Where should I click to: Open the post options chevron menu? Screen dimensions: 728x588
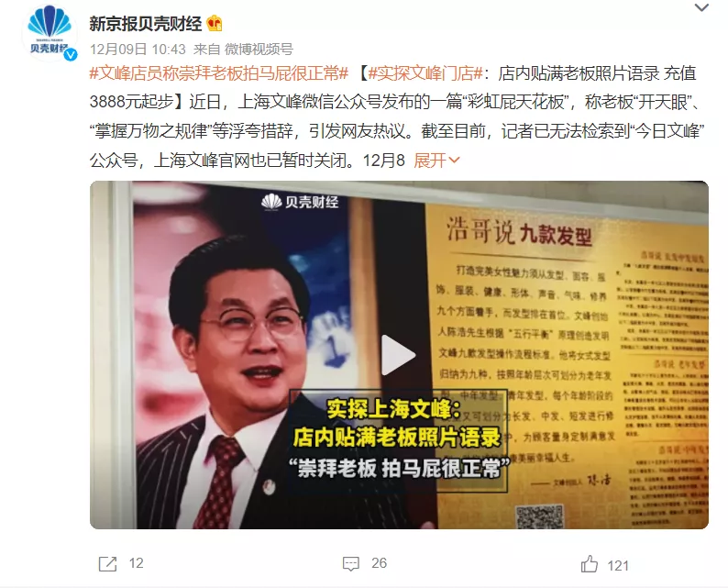click(701, 7)
